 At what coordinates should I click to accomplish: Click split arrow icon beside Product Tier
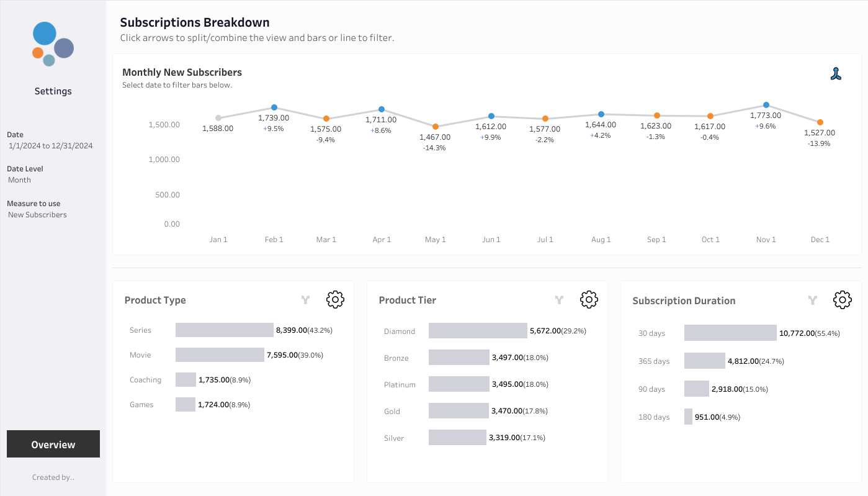click(559, 300)
